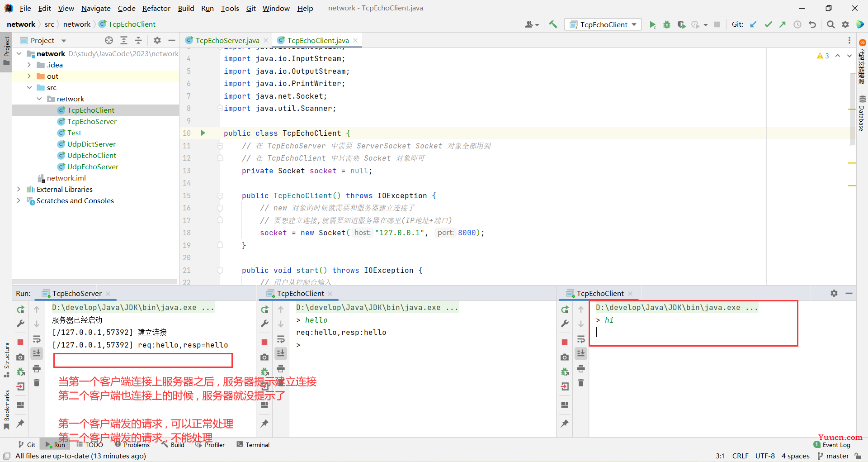
Task: Stop second TcpEchoClient with red square
Action: pyautogui.click(x=565, y=342)
